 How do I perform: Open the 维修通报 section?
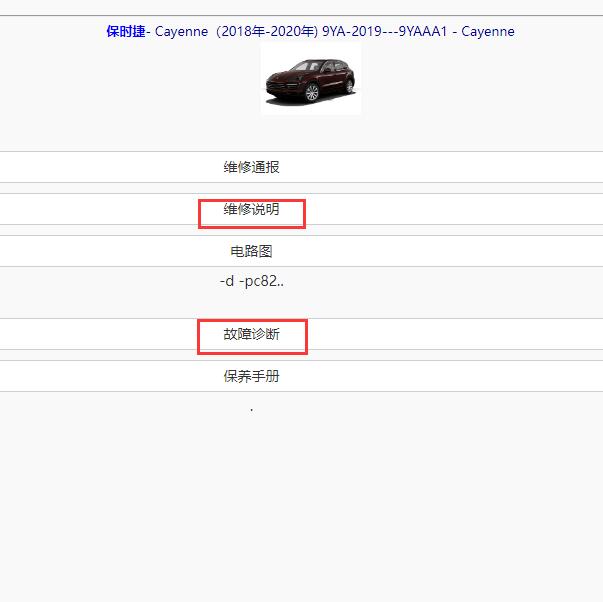[252, 167]
